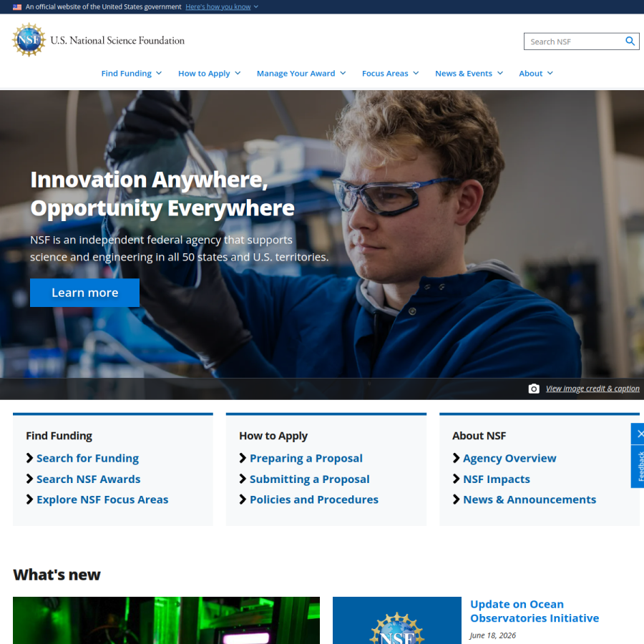The width and height of the screenshot is (644, 644).
Task: Expand the How to Apply menu
Action: [209, 73]
